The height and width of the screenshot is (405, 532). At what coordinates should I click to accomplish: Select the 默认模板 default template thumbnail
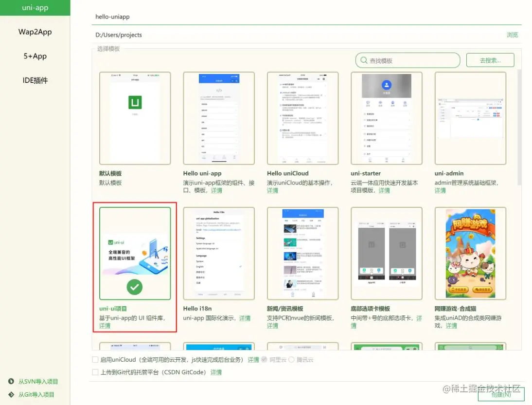pyautogui.click(x=135, y=117)
